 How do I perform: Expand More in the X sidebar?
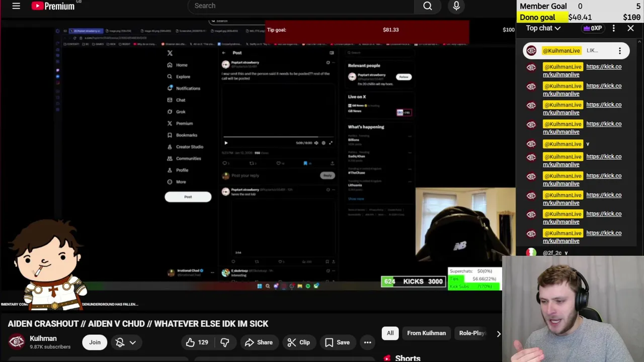[176, 182]
